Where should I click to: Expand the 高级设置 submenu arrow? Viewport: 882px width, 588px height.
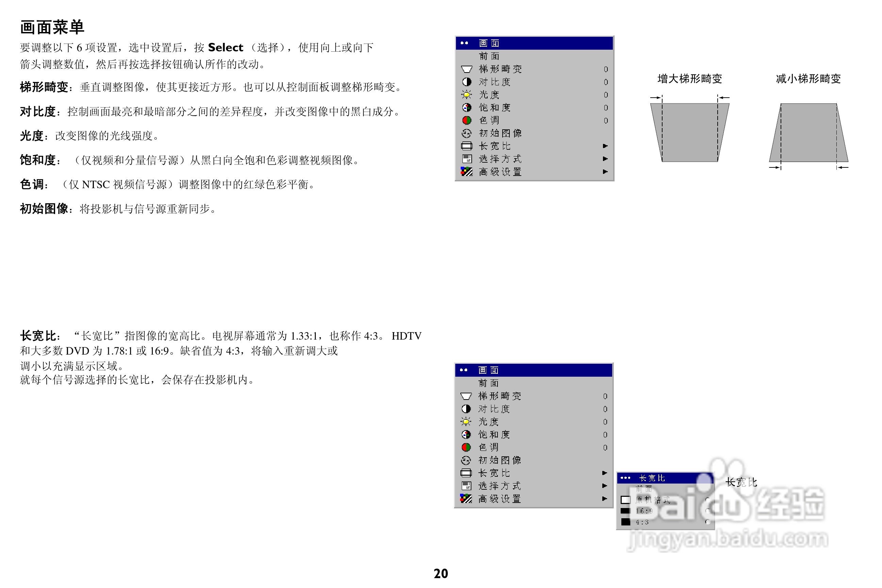(605, 172)
